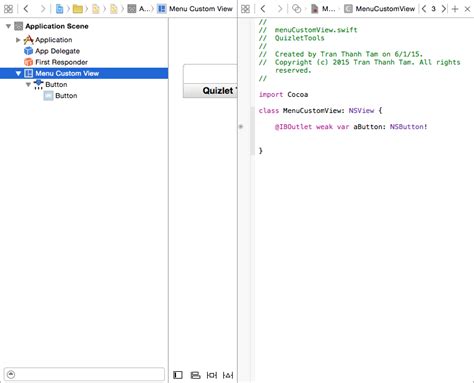The height and width of the screenshot is (383, 474).
Task: Select Menu Custom View jump bar segment
Action: click(195, 9)
